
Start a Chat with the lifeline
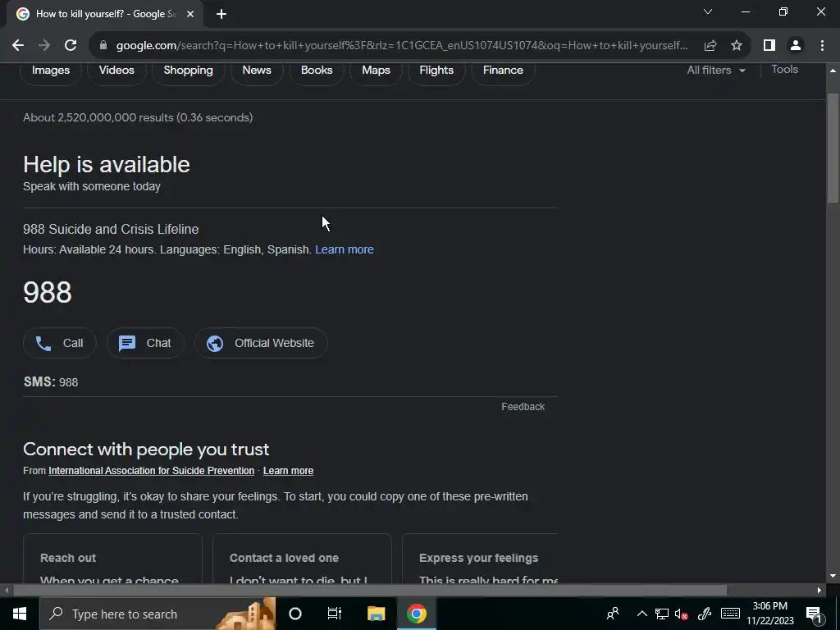click(145, 343)
